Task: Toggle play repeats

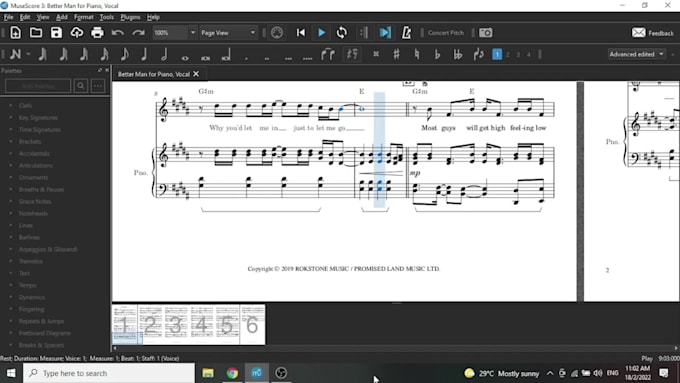Action: coord(364,33)
